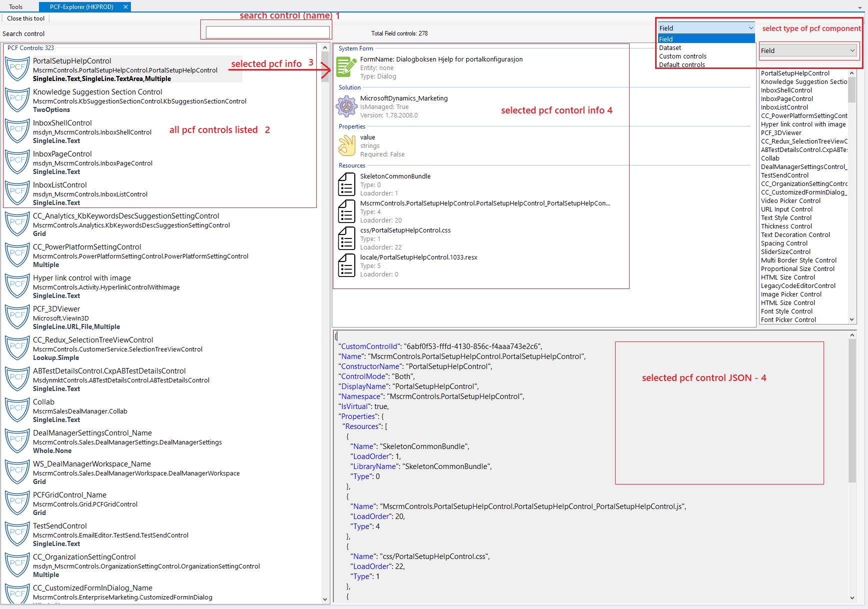
Task: Click the SkeletonCommonBundle resource document icon
Action: click(x=346, y=184)
